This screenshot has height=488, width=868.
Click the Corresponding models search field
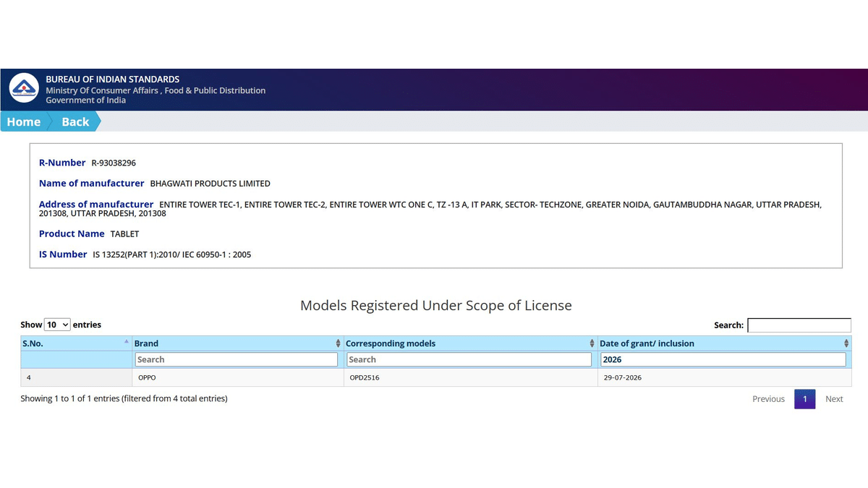pos(469,359)
